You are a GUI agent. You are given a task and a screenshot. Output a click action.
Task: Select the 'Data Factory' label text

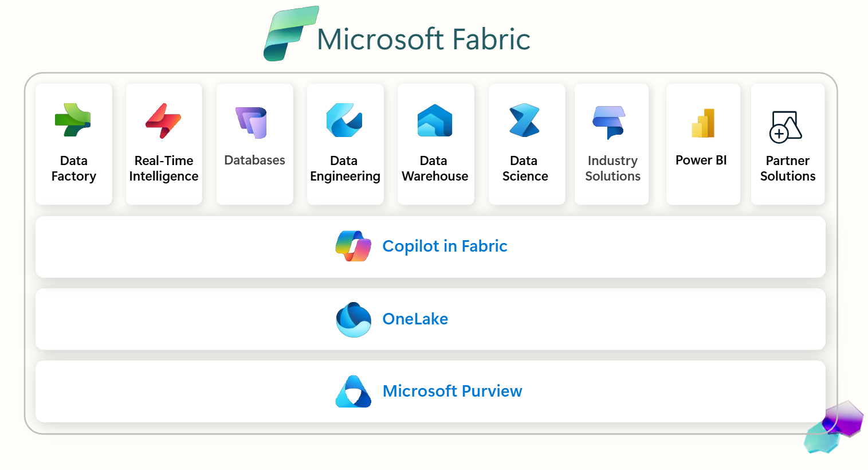[x=74, y=169]
